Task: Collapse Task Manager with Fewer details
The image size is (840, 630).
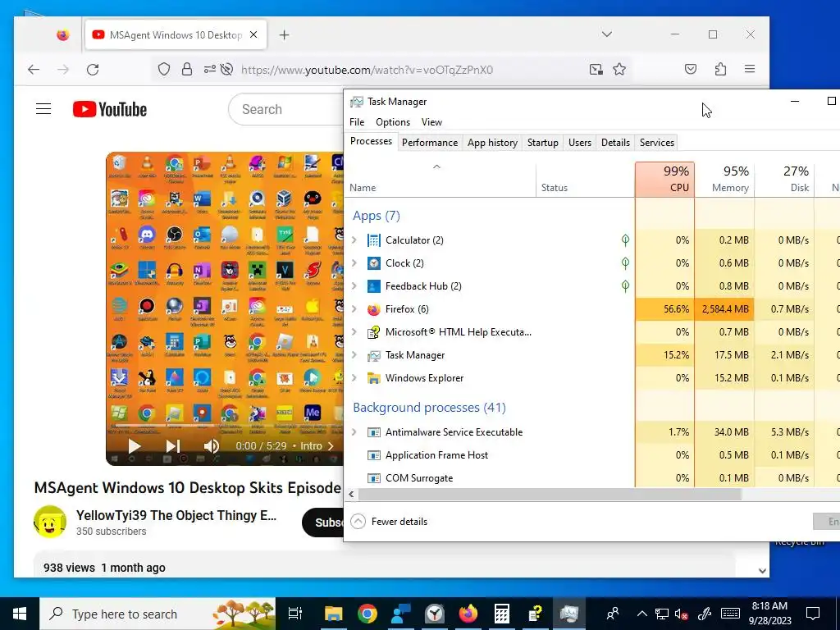Action: 389,521
